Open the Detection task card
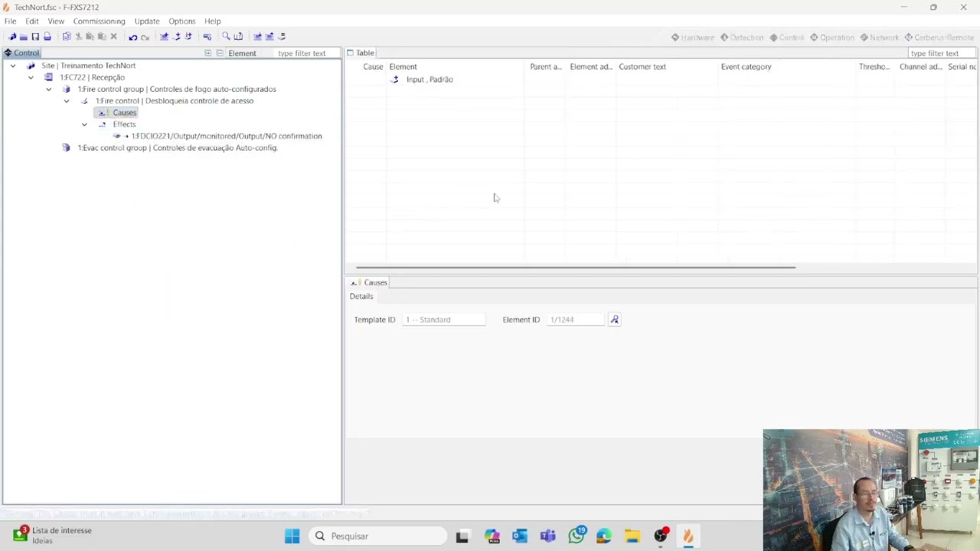Image resolution: width=980 pixels, height=551 pixels. point(742,37)
